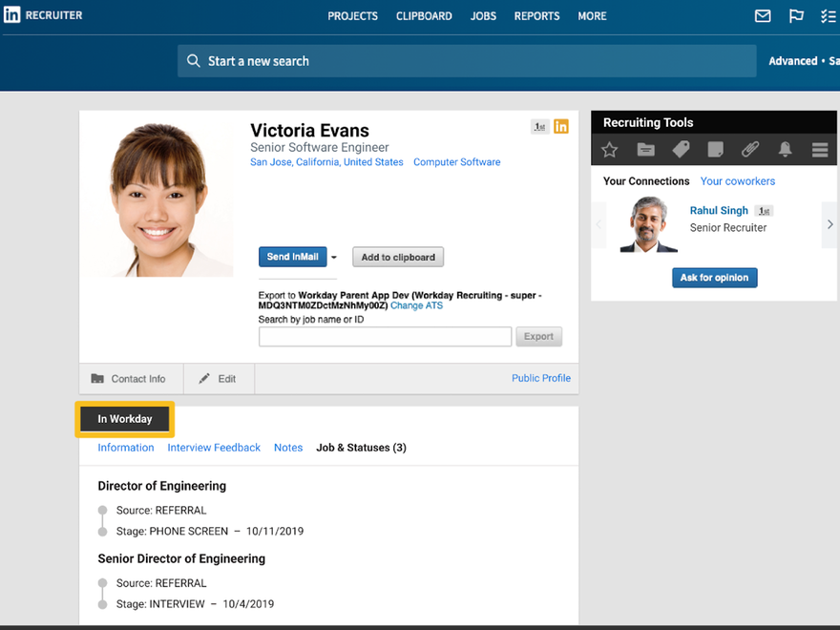Expand the next coworker with right chevron
Screen dimensions: 840x630
[x=829, y=224]
